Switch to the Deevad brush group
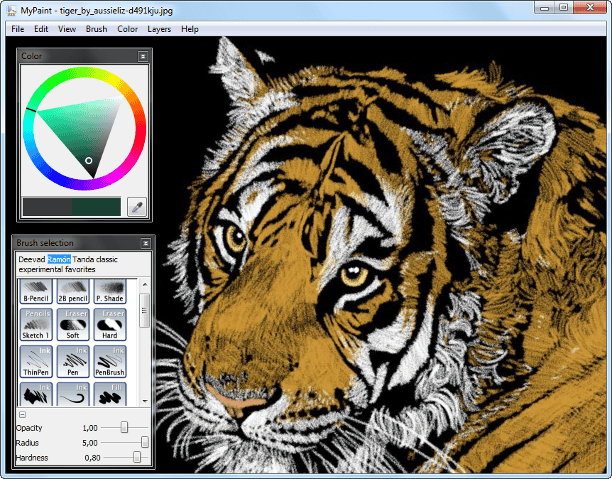The image size is (612, 479). point(32,259)
